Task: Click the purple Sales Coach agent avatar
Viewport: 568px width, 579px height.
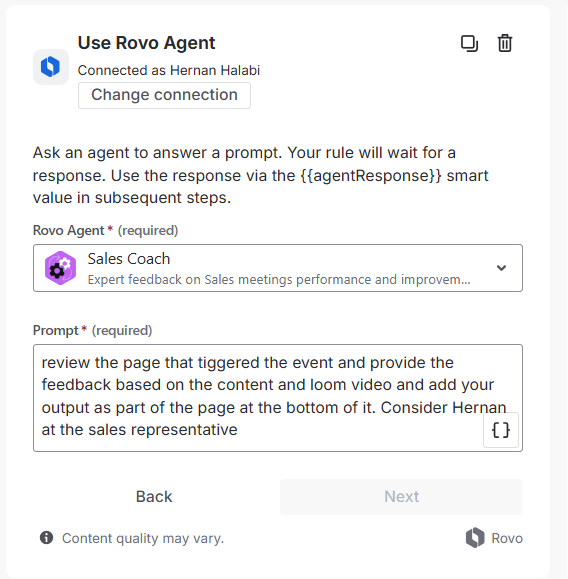Action: pos(60,268)
